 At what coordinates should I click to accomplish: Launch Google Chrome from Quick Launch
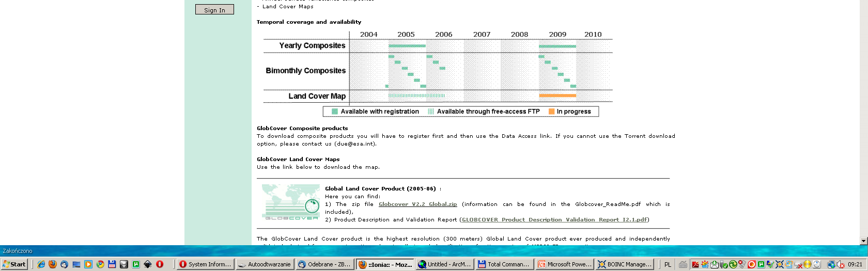tap(100, 264)
